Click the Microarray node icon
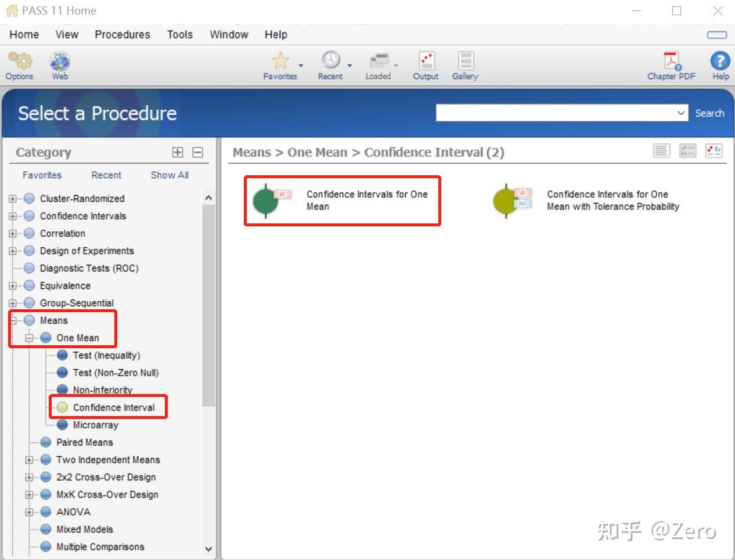 pos(62,425)
